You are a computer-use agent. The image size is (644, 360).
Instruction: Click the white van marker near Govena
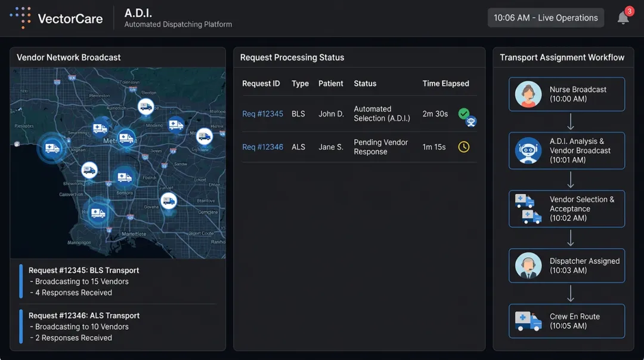click(x=168, y=201)
